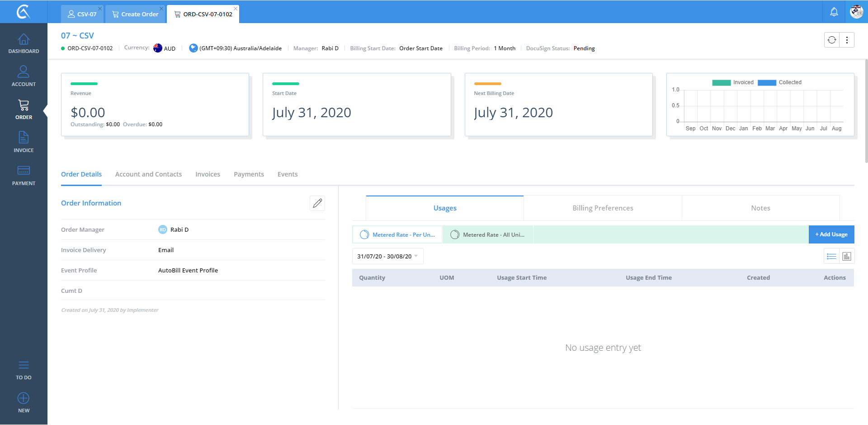Screen dimensions: 868x425
Task: Open the three-dot more options menu
Action: [847, 40]
